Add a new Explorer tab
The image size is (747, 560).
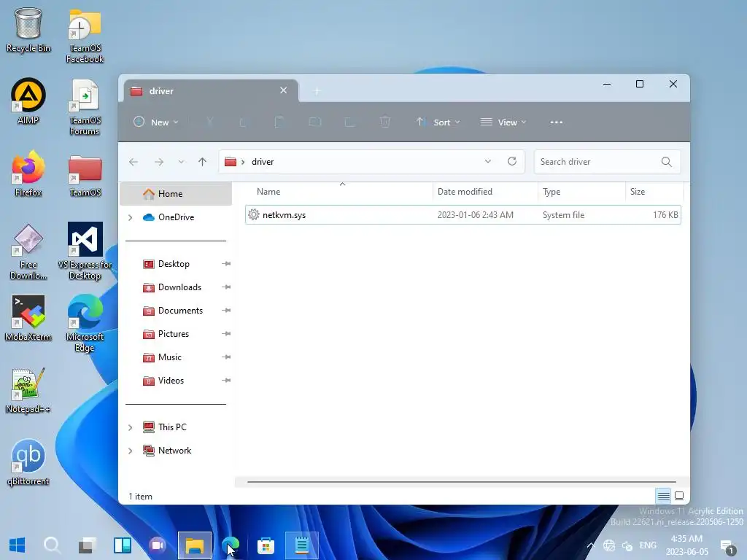pyautogui.click(x=317, y=91)
